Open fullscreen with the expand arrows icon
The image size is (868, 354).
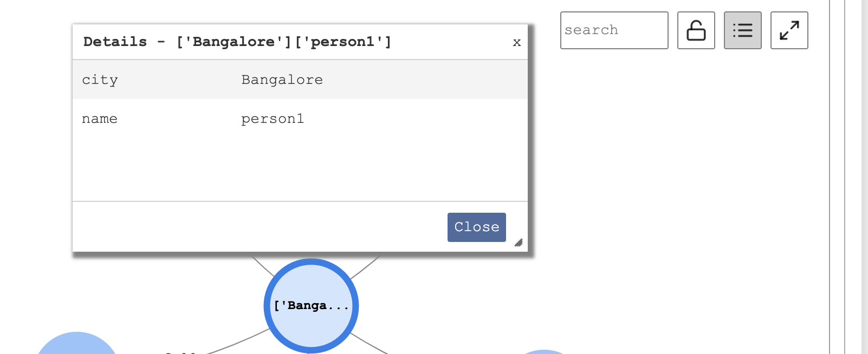pyautogui.click(x=789, y=30)
